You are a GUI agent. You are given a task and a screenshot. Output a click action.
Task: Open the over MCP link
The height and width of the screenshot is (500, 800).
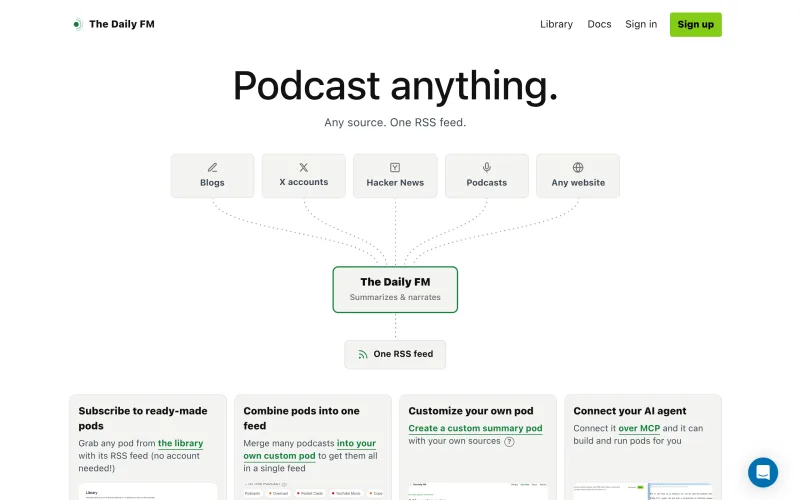tap(639, 429)
